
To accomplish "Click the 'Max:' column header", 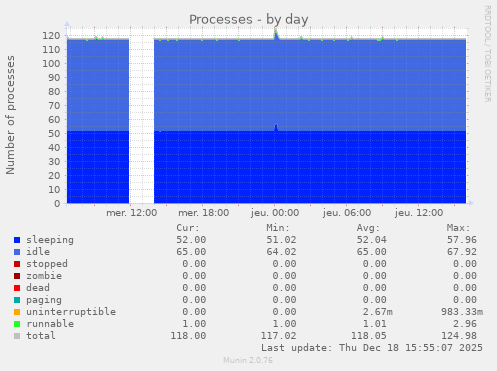I will tap(458, 228).
